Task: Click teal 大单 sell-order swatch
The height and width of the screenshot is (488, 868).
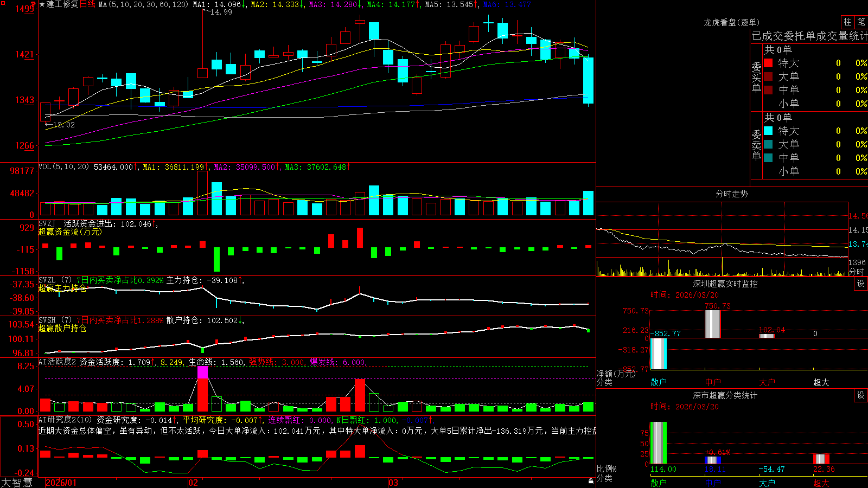Action: point(768,144)
